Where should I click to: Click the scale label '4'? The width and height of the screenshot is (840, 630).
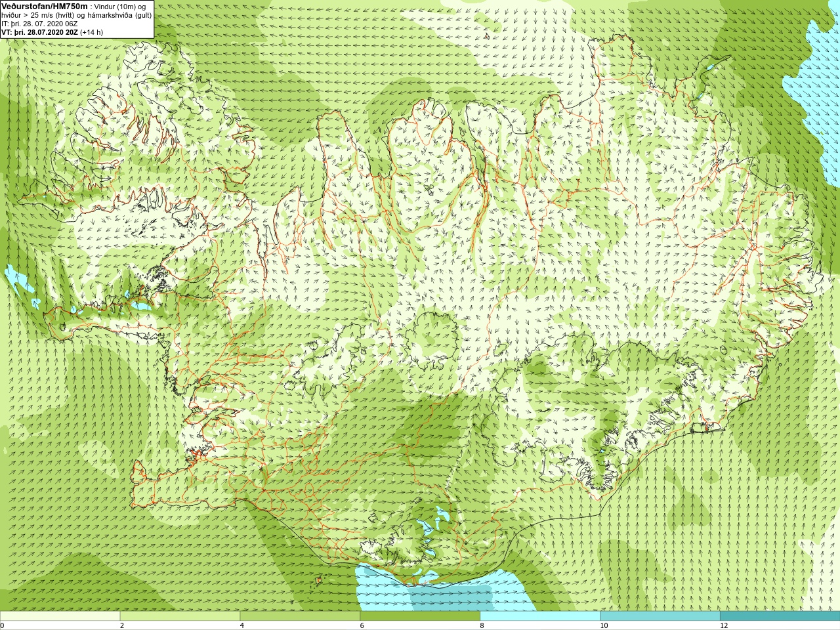[x=242, y=625]
